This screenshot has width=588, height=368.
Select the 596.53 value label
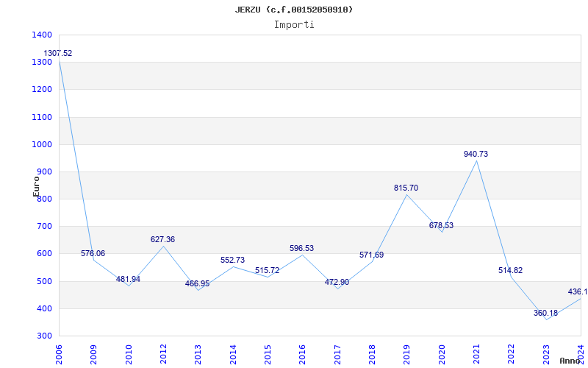point(301,248)
